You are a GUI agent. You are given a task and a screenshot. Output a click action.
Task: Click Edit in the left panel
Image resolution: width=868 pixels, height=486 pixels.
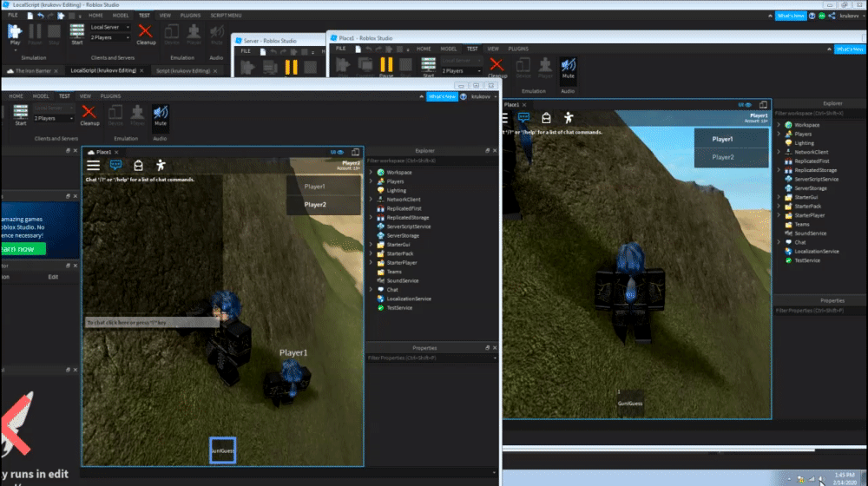click(53, 277)
